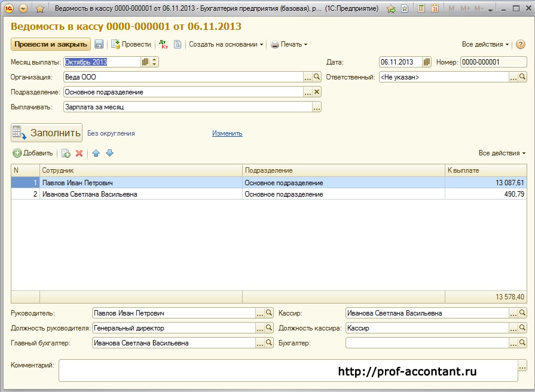Click the Подразделение column header
The width and height of the screenshot is (535, 392).
coord(344,170)
